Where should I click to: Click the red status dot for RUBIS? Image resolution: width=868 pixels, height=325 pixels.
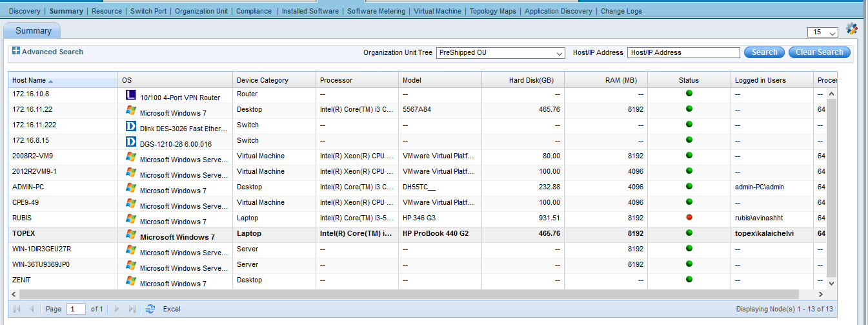tap(689, 217)
